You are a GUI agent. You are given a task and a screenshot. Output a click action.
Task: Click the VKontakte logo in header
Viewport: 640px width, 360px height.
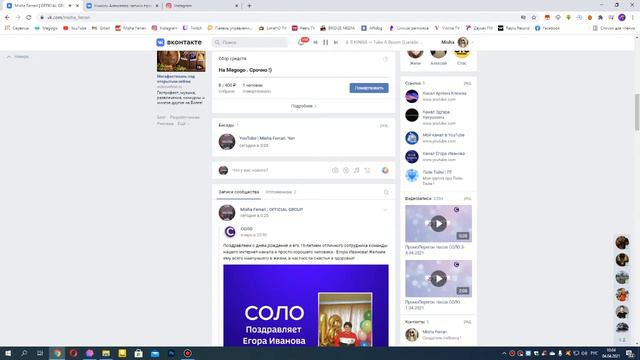pos(179,42)
